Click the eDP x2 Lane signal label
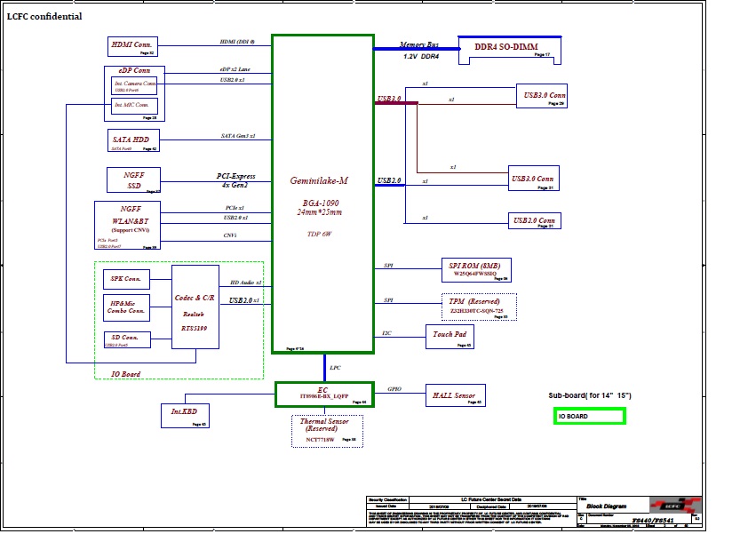 (235, 69)
